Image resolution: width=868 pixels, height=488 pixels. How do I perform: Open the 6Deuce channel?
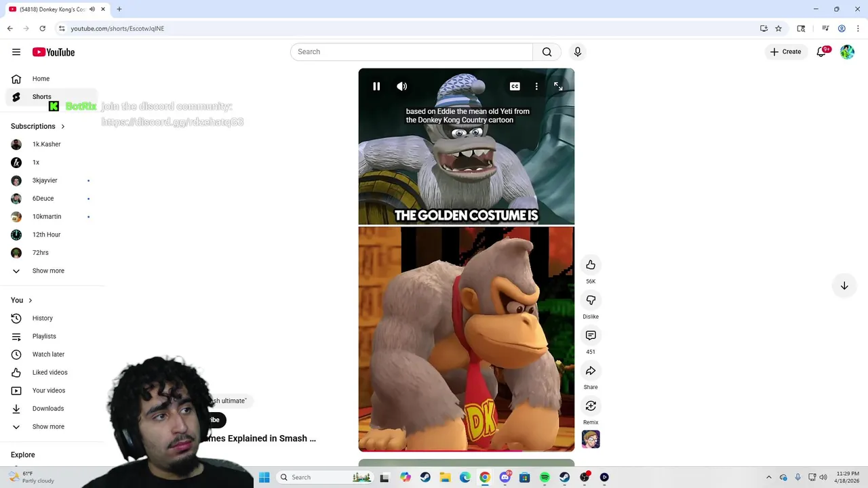(x=51, y=199)
